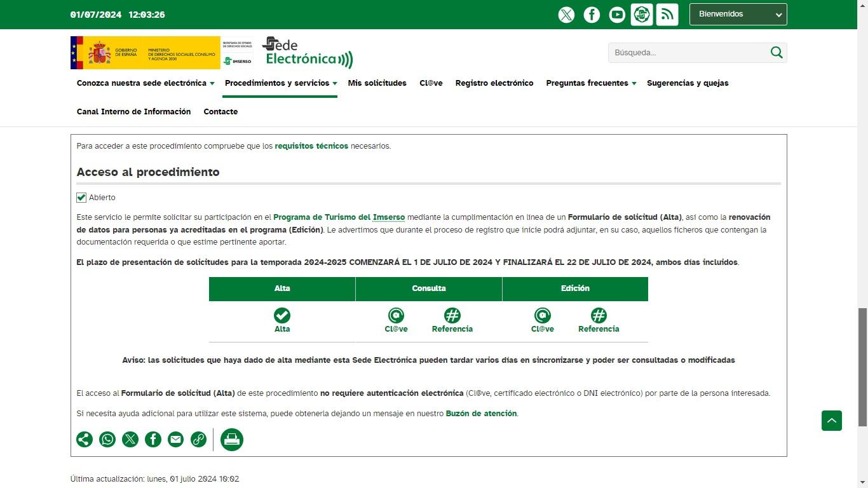The height and width of the screenshot is (488, 868).
Task: Share by email envelope icon
Action: [x=175, y=439]
